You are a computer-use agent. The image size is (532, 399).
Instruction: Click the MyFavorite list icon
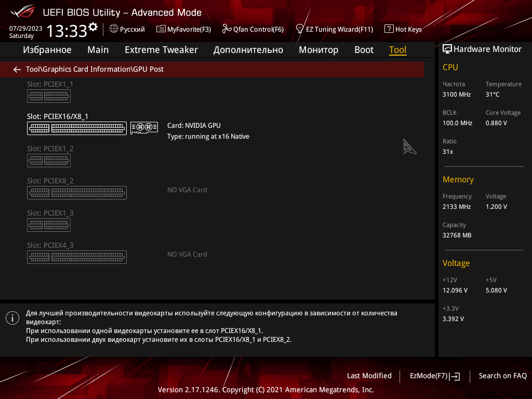point(161,29)
